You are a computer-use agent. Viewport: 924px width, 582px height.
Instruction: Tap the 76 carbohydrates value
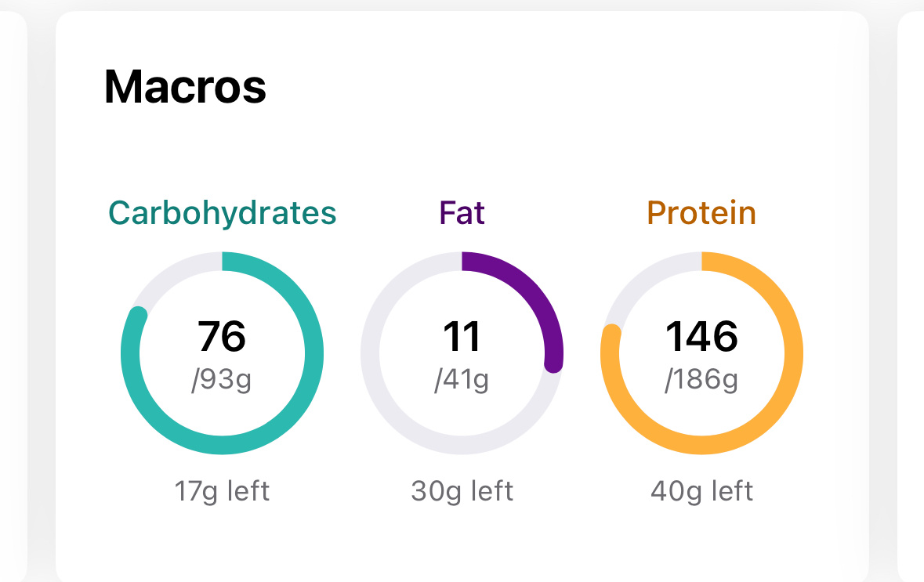[x=222, y=336]
